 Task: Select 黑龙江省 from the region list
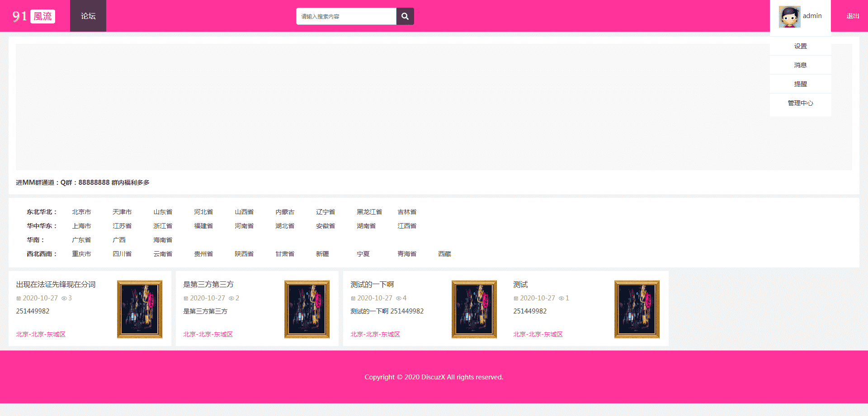coord(369,212)
